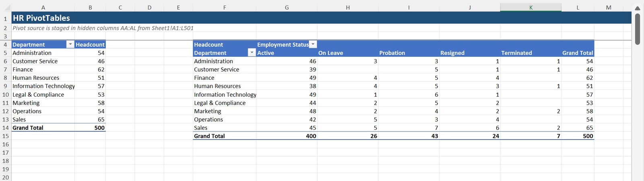
Task: Select 'Legal & Compliance' in column F
Action: coord(225,103)
